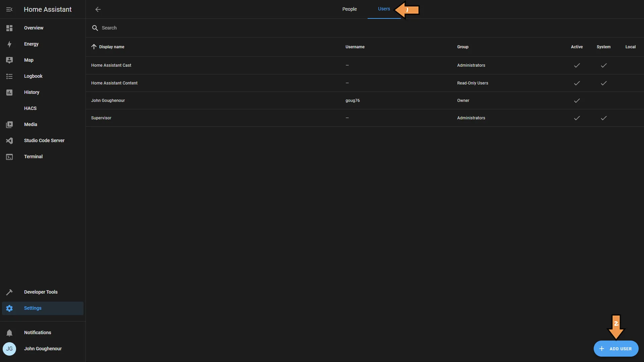Toggle active status for John Goughenour
Image resolution: width=644 pixels, height=362 pixels.
tap(576, 100)
